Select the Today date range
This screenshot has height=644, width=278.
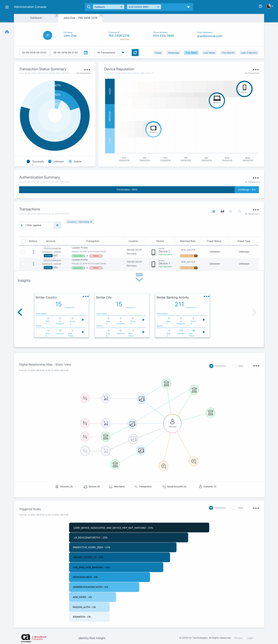tap(158, 53)
